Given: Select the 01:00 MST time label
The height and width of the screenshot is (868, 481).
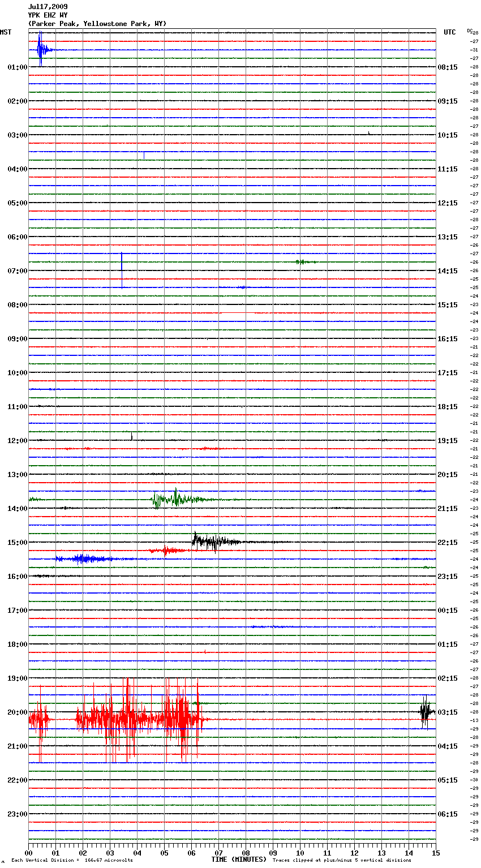Looking at the screenshot, I should [17, 67].
